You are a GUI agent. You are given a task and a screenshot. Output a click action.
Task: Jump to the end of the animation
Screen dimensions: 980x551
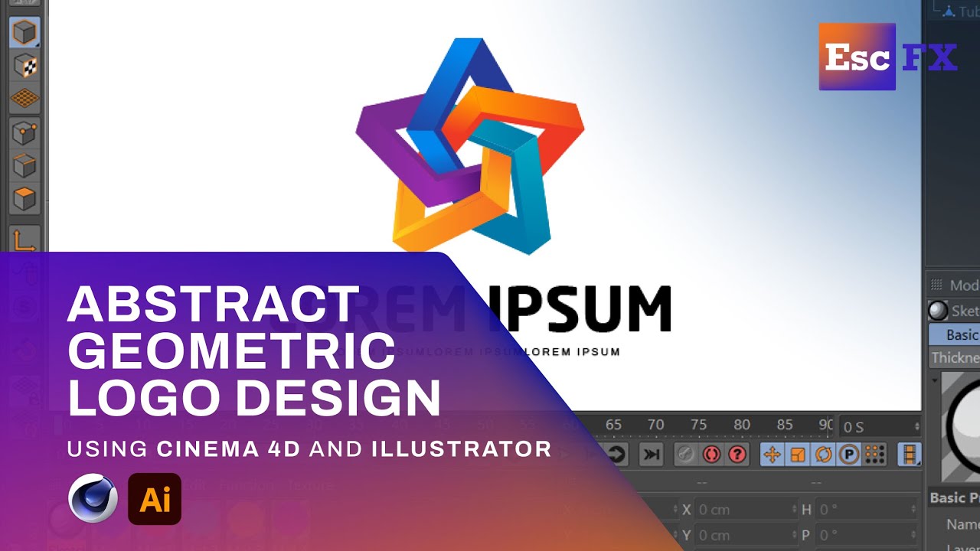651,455
